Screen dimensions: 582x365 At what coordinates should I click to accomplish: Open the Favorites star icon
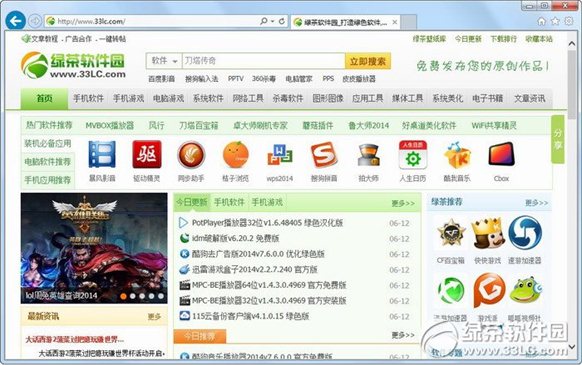pyautogui.click(x=555, y=22)
